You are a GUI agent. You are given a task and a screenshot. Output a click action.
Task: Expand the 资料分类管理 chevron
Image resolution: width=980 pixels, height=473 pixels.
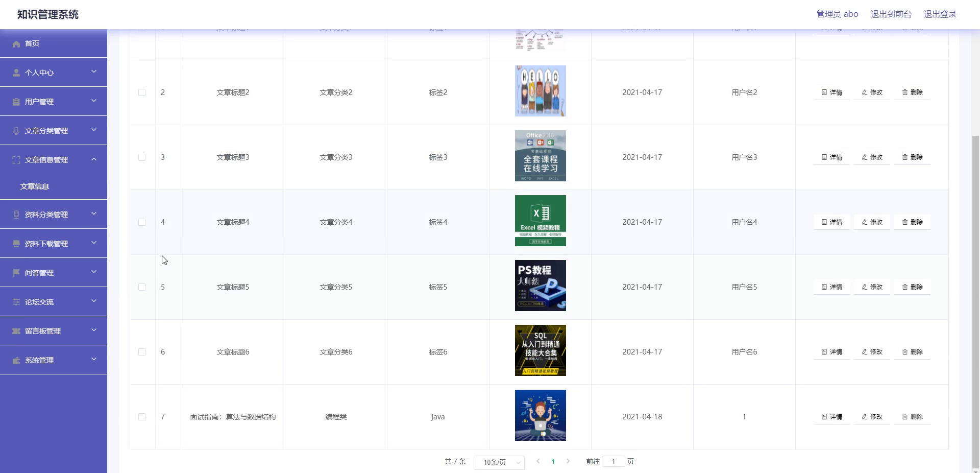coord(94,214)
